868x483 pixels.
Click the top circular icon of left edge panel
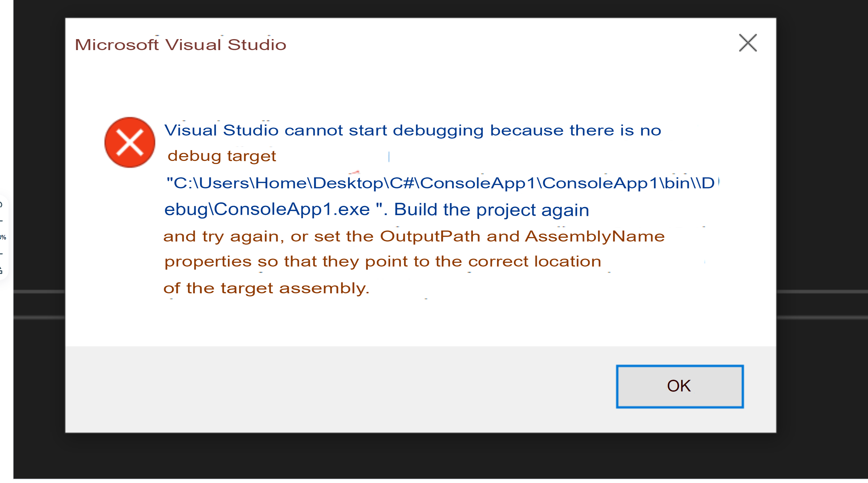pyautogui.click(x=1, y=205)
